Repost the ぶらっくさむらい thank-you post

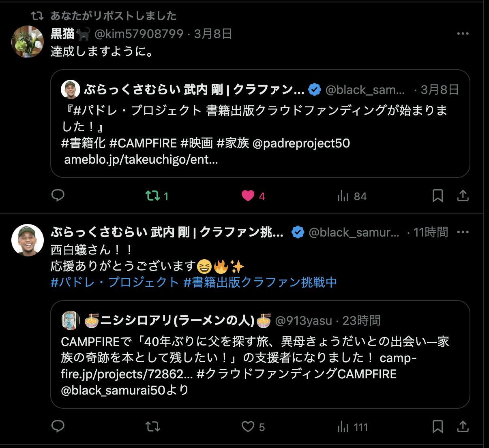click(x=153, y=427)
